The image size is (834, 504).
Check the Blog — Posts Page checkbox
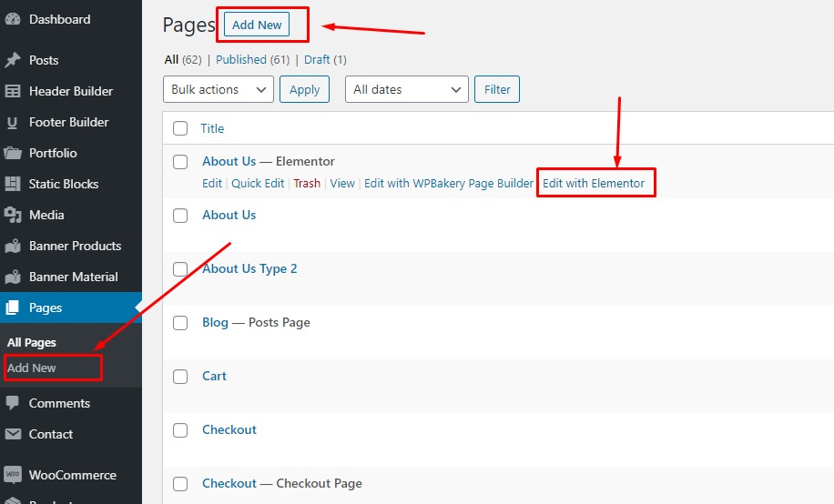tap(180, 323)
